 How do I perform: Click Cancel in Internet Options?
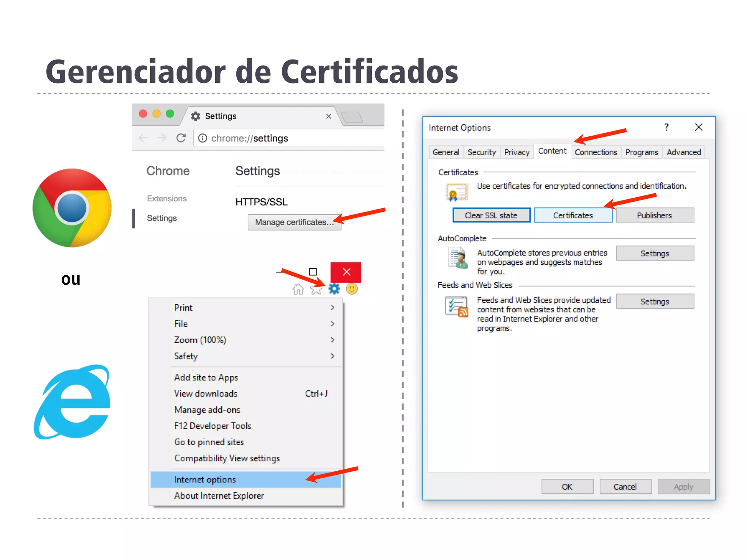click(x=625, y=487)
